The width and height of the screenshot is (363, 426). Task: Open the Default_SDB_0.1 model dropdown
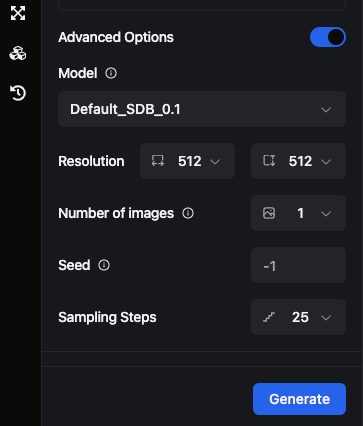[202, 109]
